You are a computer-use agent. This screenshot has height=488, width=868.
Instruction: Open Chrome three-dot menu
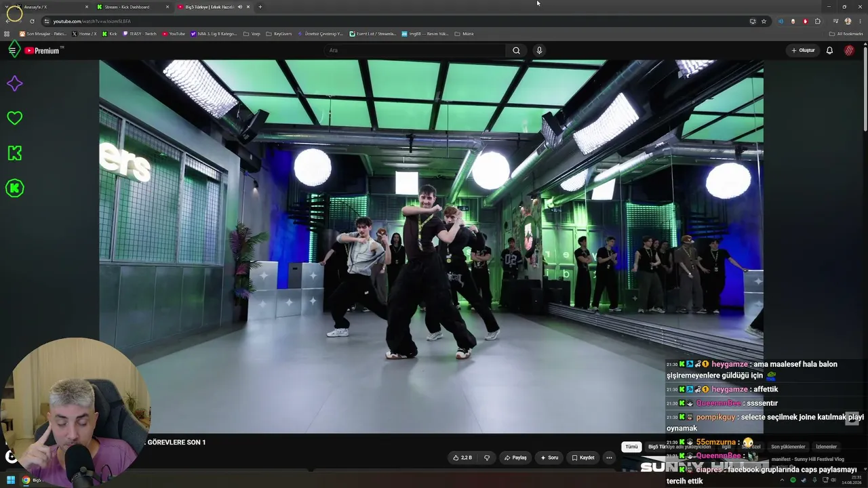tap(859, 21)
